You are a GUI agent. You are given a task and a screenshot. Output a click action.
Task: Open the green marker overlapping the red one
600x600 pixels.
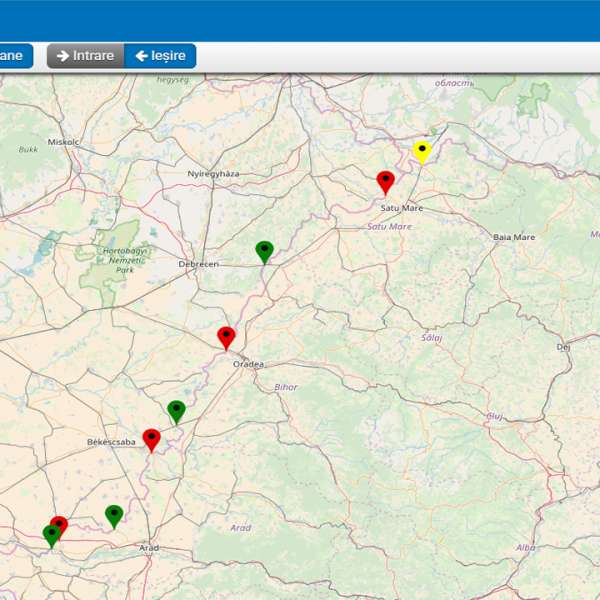point(52,536)
